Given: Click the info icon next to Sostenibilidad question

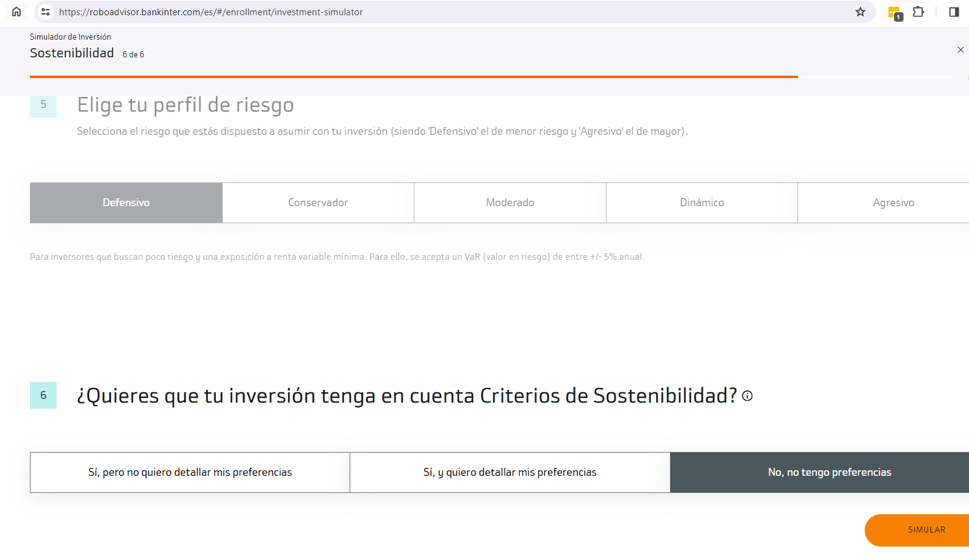Looking at the screenshot, I should (x=747, y=396).
